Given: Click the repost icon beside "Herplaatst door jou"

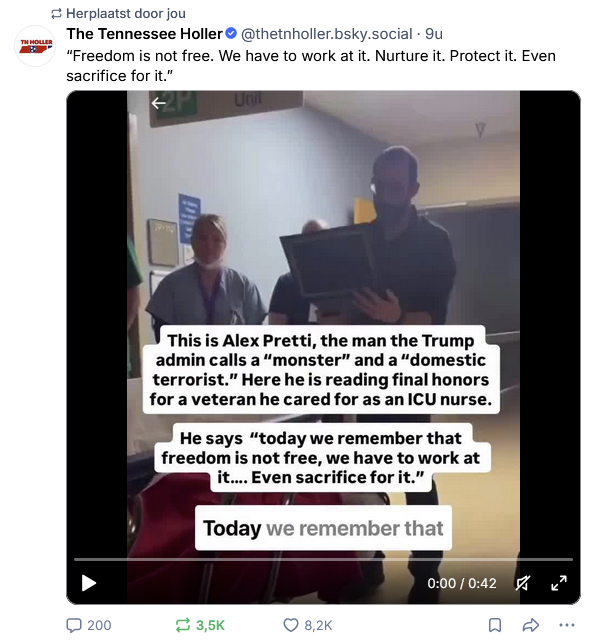Looking at the screenshot, I should pos(56,14).
